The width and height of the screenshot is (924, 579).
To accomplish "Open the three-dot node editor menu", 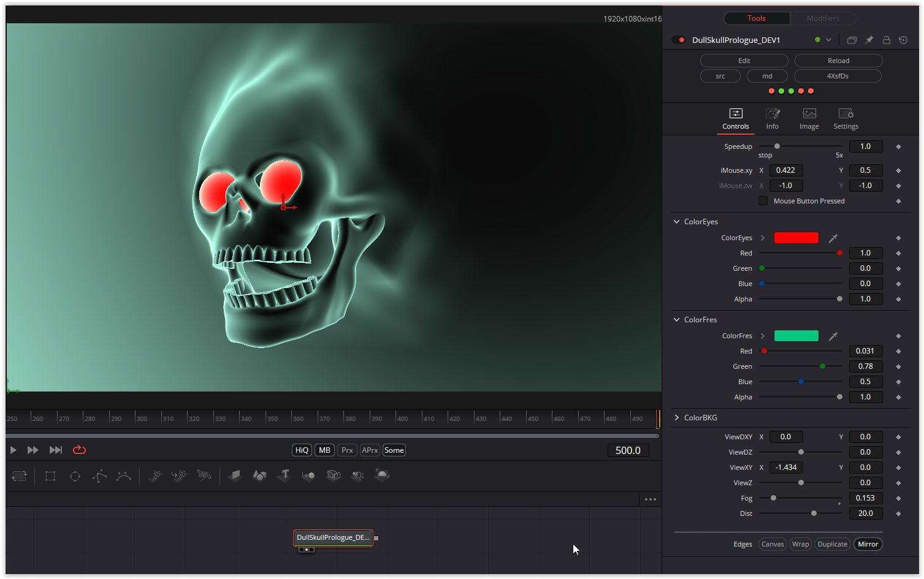I will [651, 499].
